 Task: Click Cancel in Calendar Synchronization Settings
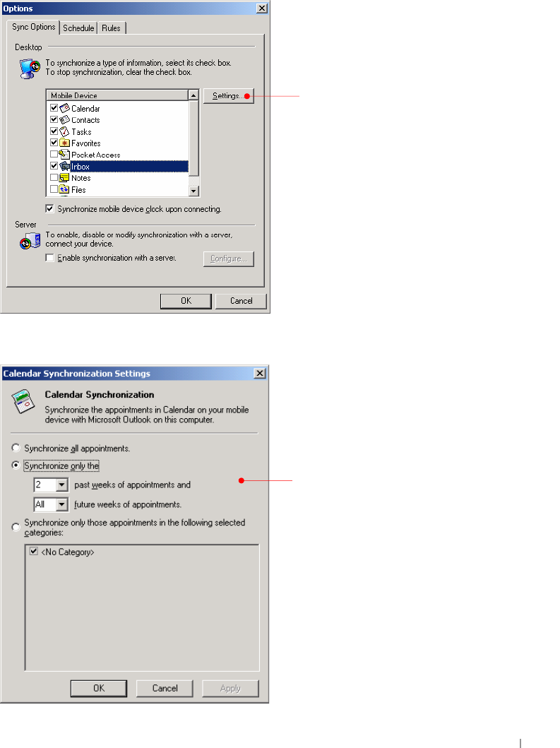click(165, 689)
